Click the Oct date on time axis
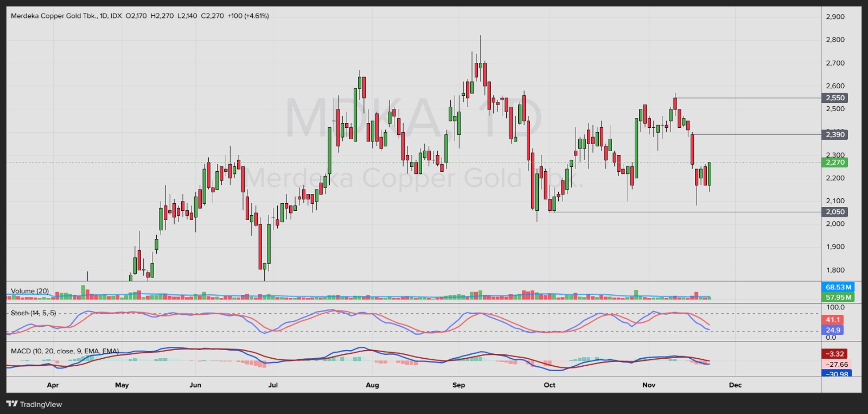868x414 pixels. 550,385
